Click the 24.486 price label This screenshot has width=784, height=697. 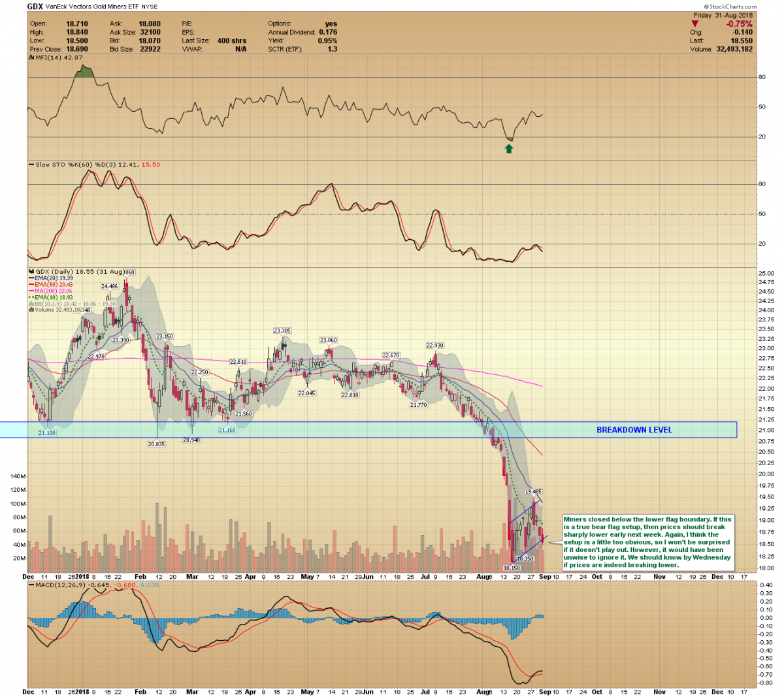click(109, 286)
